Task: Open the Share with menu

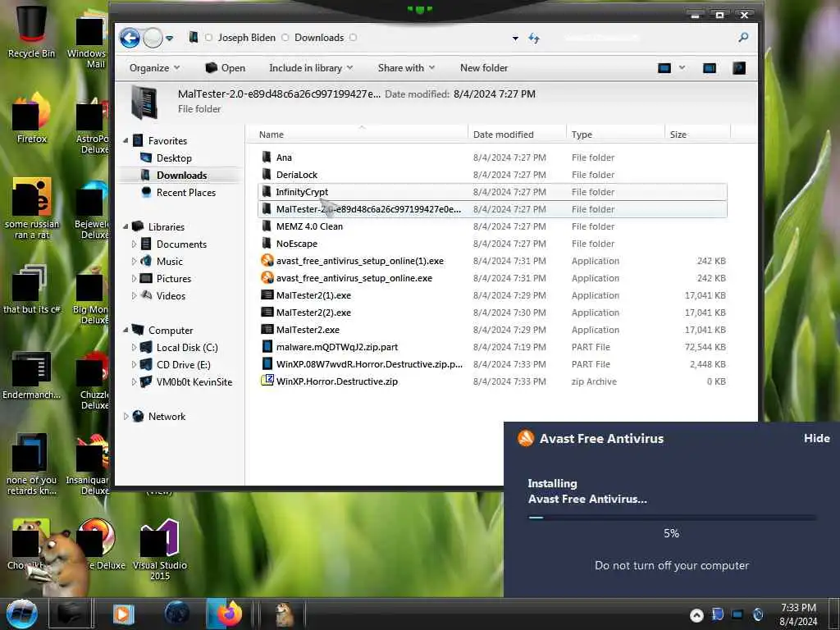Action: (x=406, y=68)
